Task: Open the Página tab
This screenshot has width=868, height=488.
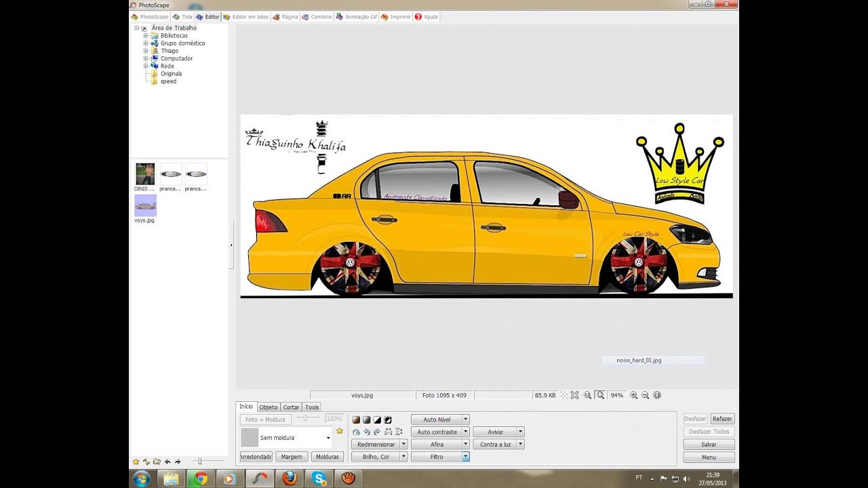Action: [285, 16]
